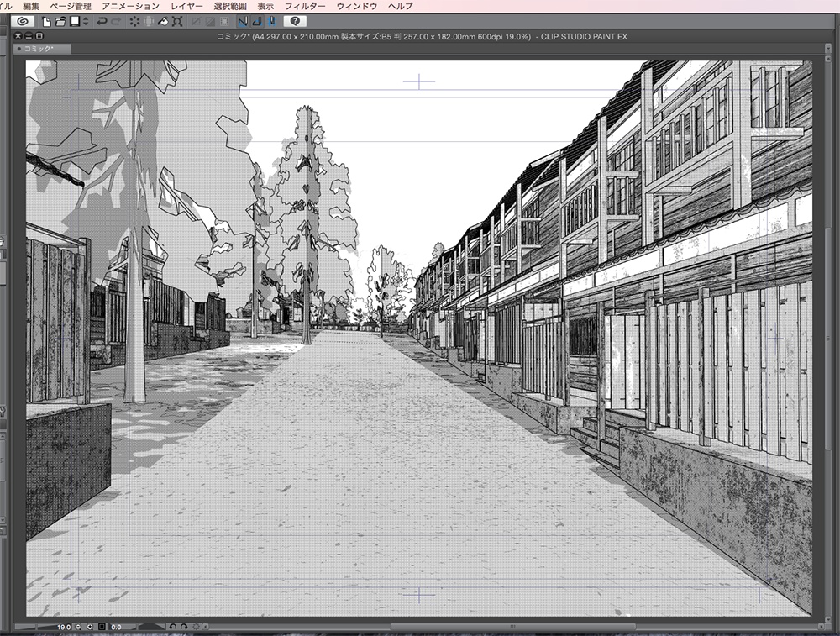
Task: Redo using the Redo arrow icon
Action: click(x=115, y=24)
